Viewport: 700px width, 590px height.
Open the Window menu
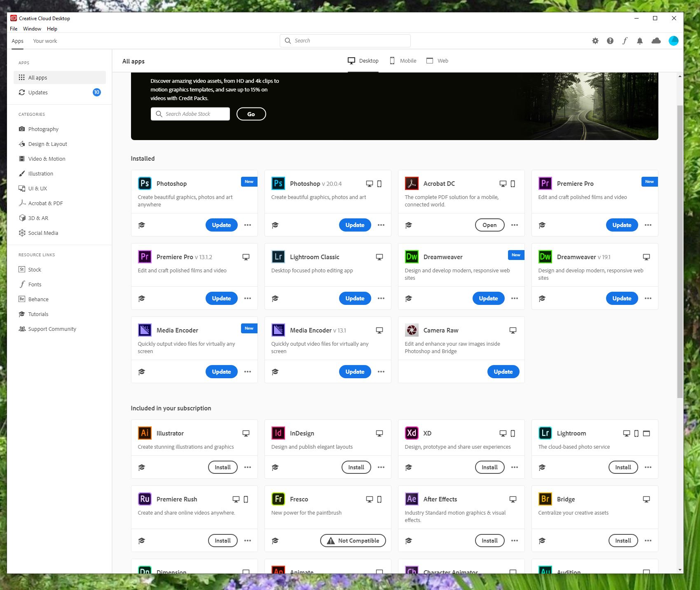[32, 28]
